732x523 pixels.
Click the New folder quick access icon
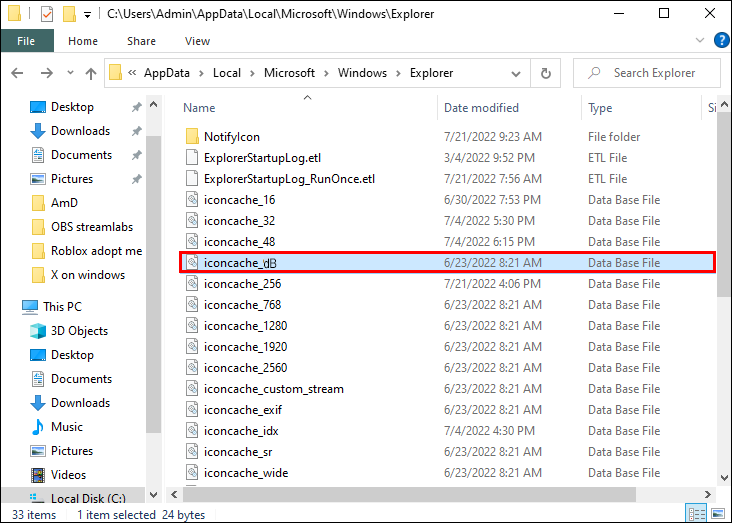(69, 14)
